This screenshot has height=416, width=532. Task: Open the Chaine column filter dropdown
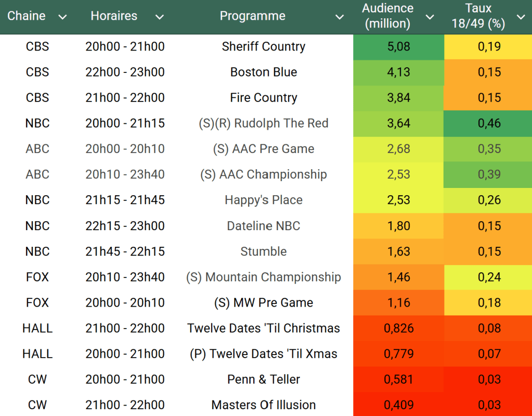tap(62, 17)
